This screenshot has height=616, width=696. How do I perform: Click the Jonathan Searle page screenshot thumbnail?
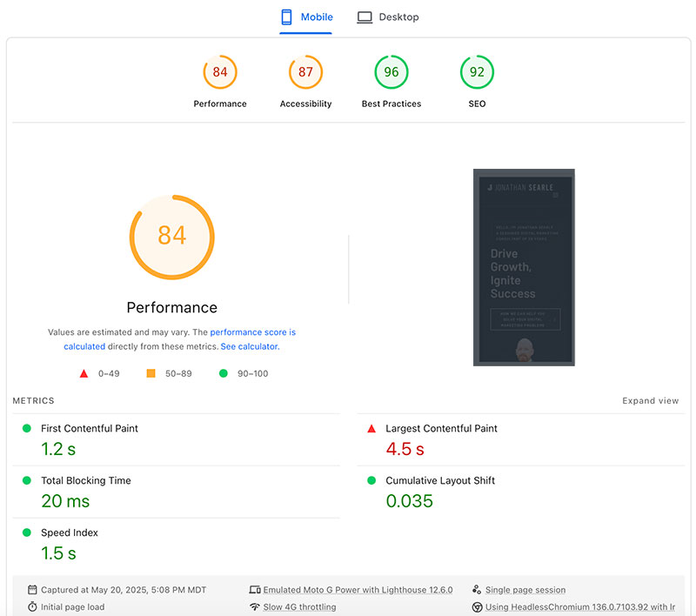pos(524,267)
